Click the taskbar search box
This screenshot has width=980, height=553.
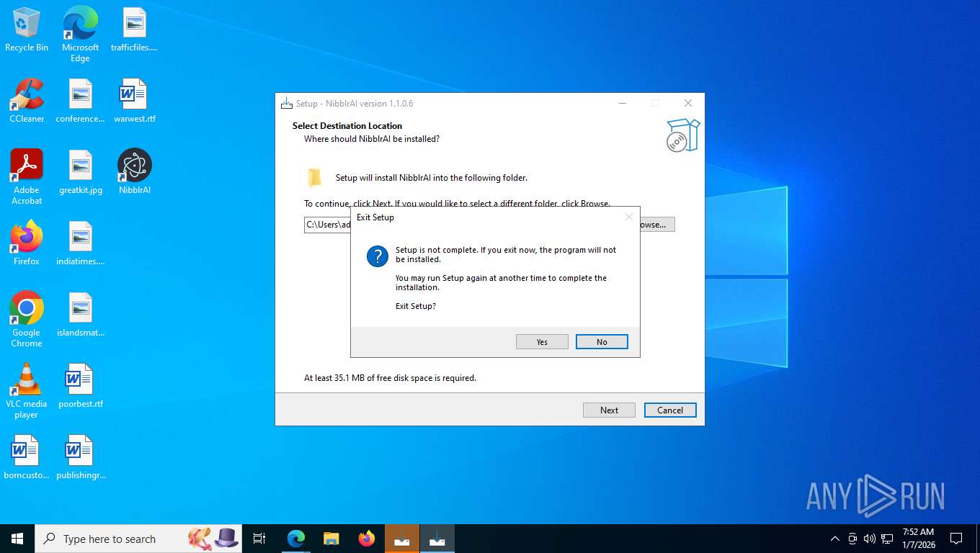pyautogui.click(x=139, y=539)
